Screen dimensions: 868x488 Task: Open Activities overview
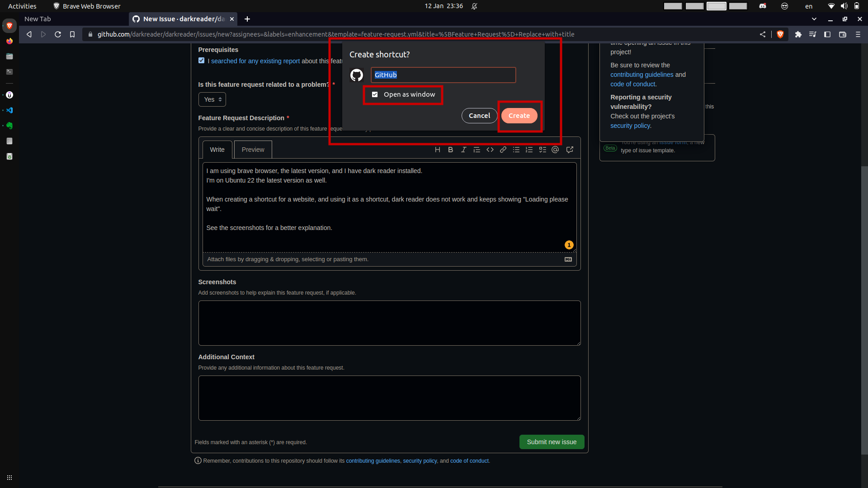pyautogui.click(x=22, y=6)
